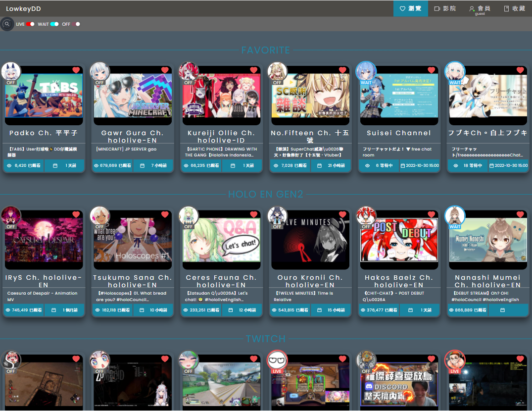Click the 1 個月前 date button
The height and width of the screenshot is (411, 532).
tap(64, 310)
